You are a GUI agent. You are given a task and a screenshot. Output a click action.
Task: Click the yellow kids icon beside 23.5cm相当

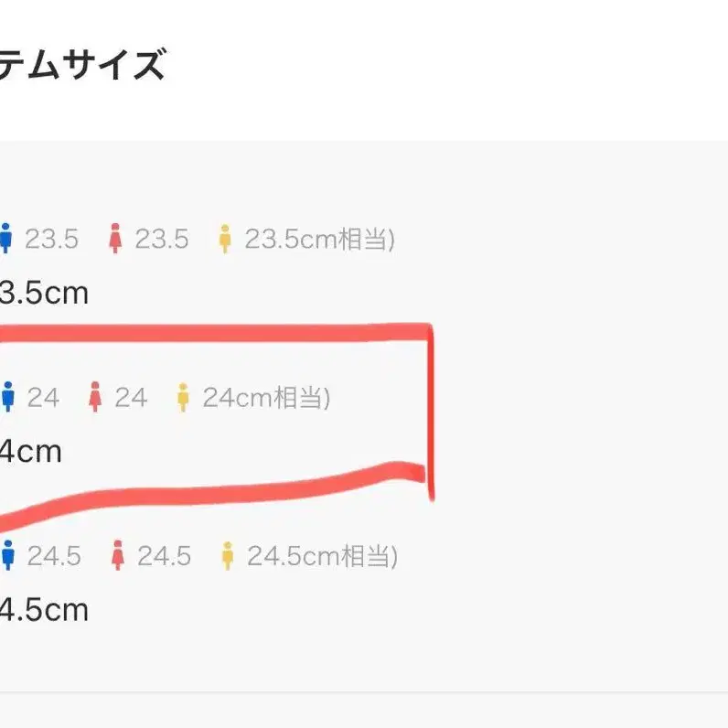pos(225,240)
